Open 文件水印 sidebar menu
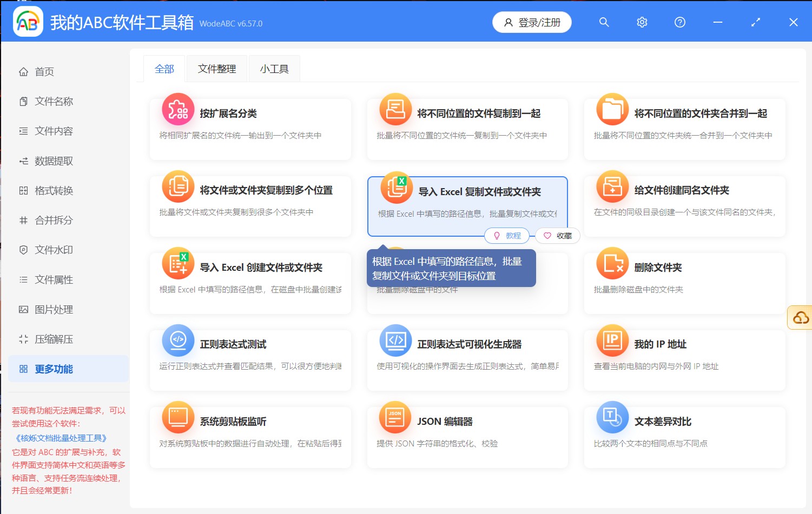This screenshot has width=812, height=514. pyautogui.click(x=69, y=250)
